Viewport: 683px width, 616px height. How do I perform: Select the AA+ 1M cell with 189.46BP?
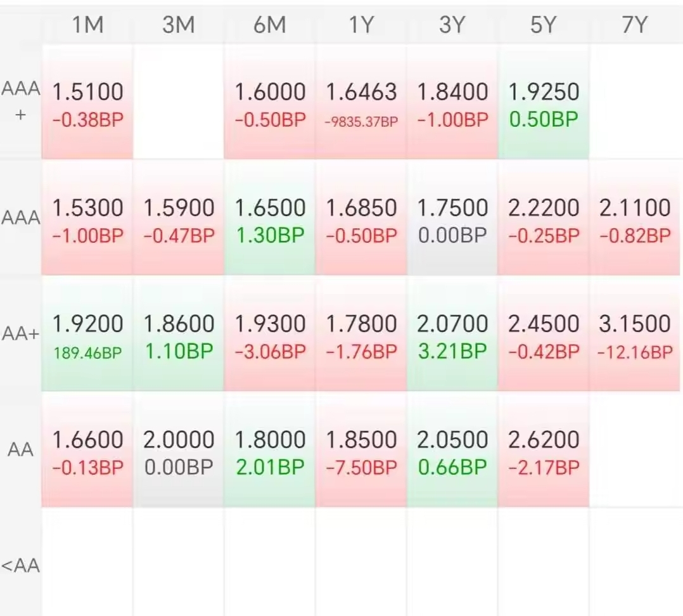tap(87, 336)
